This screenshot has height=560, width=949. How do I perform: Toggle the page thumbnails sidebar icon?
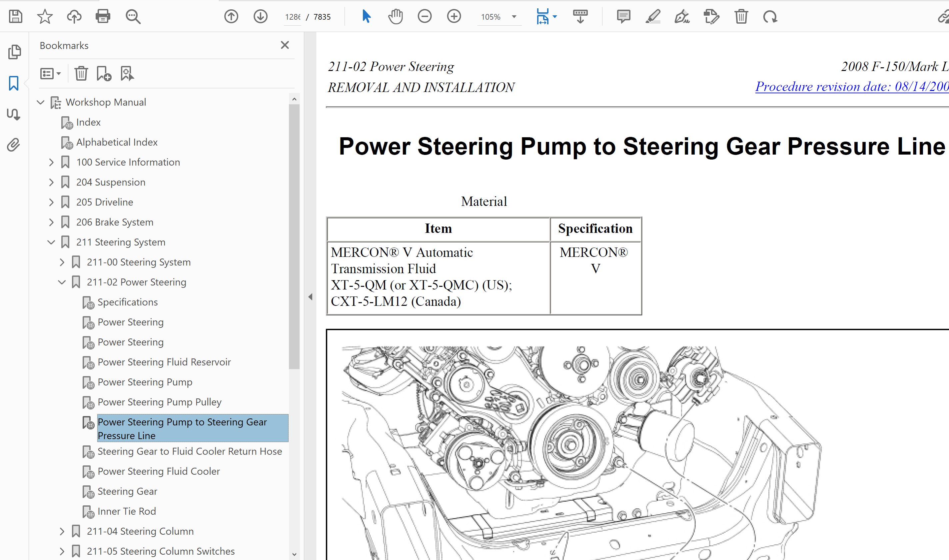pos(14,52)
